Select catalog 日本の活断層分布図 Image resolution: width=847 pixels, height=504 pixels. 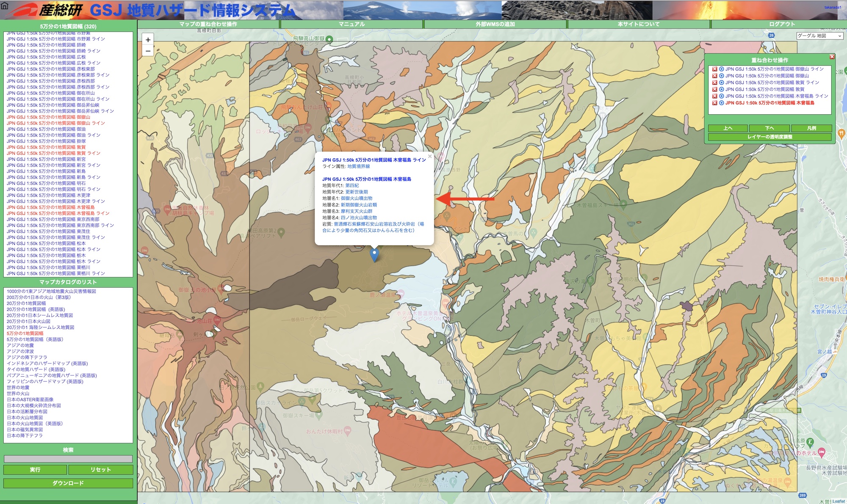point(27,412)
